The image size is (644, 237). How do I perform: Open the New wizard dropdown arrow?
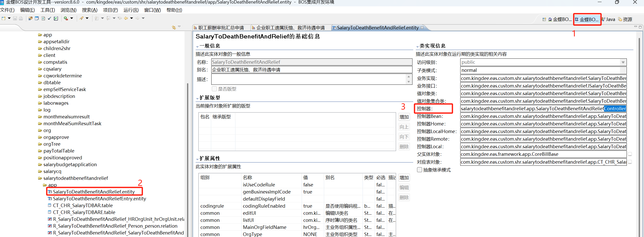(x=9, y=18)
